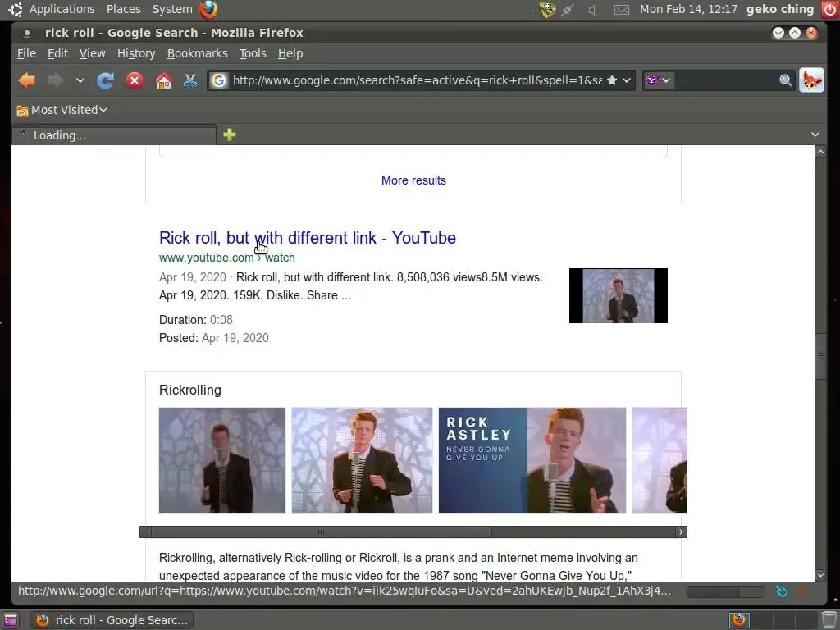This screenshot has width=840, height=630.
Task: Click the YouTube video thumbnail of the result
Action: click(x=619, y=295)
